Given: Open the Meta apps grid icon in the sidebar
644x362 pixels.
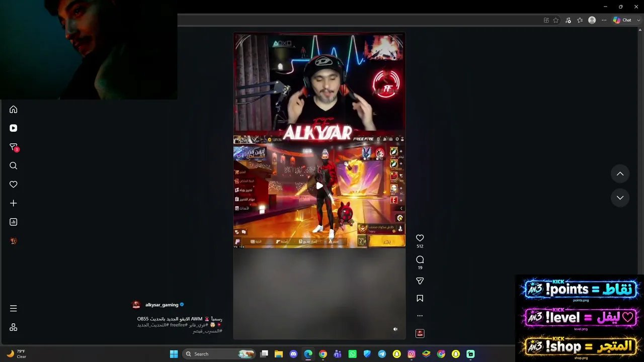Looking at the screenshot, I should tap(14, 327).
